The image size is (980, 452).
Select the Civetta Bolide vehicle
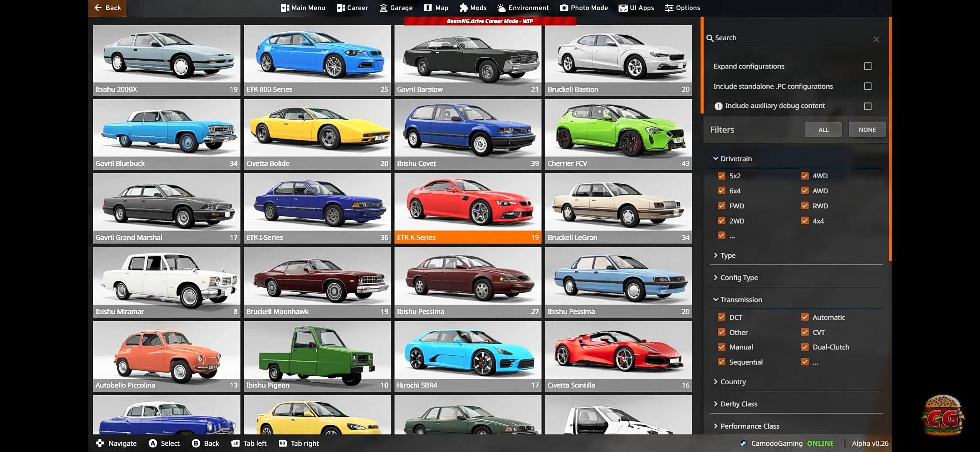pyautogui.click(x=317, y=134)
